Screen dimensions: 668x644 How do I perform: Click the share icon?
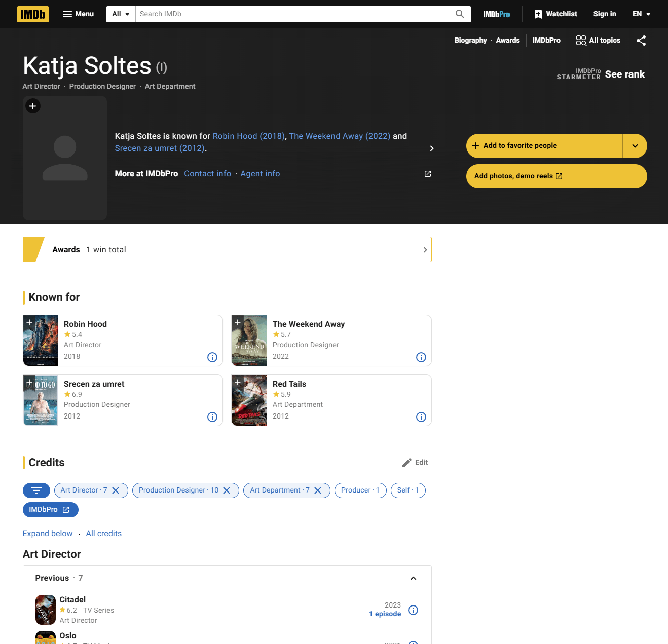[x=641, y=41]
